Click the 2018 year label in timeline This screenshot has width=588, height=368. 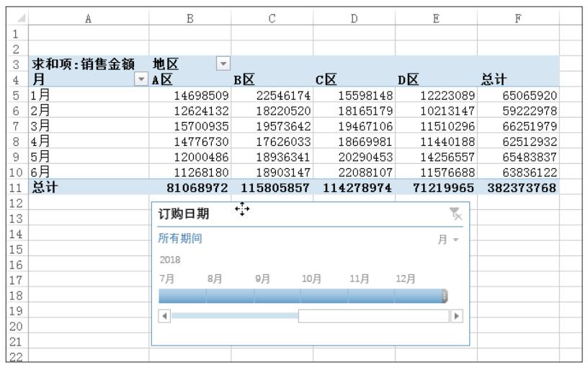[x=170, y=260]
